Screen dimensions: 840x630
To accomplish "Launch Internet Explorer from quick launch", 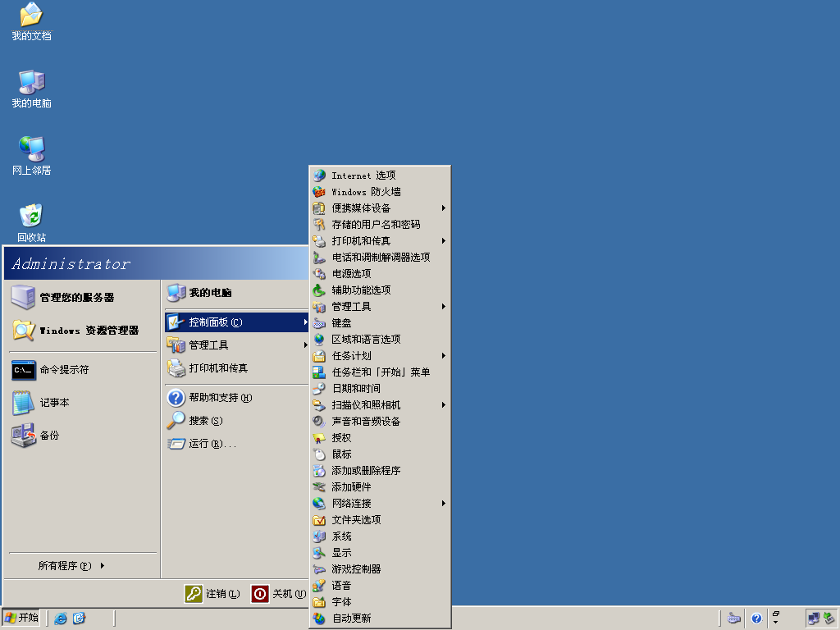I will click(x=61, y=619).
